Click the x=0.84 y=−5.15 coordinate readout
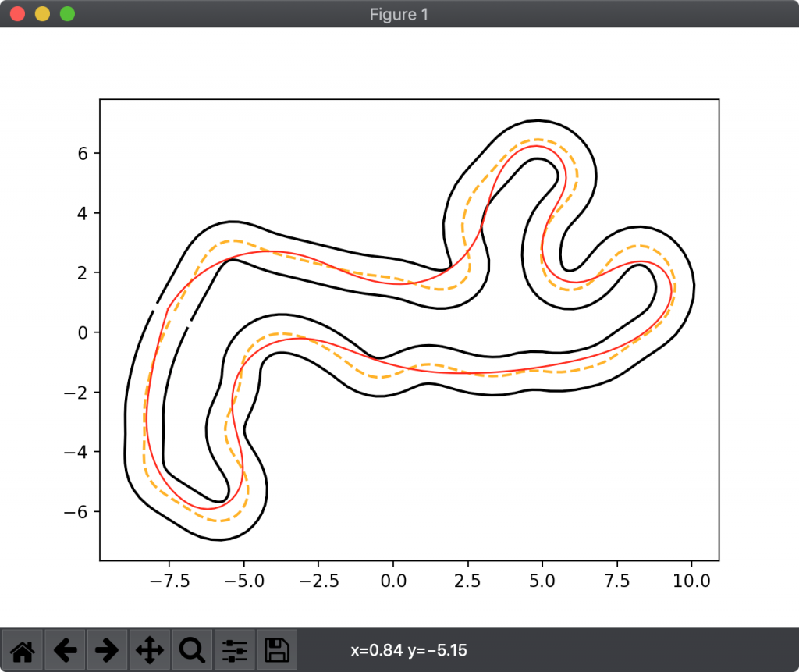This screenshot has width=799, height=672. tap(409, 650)
